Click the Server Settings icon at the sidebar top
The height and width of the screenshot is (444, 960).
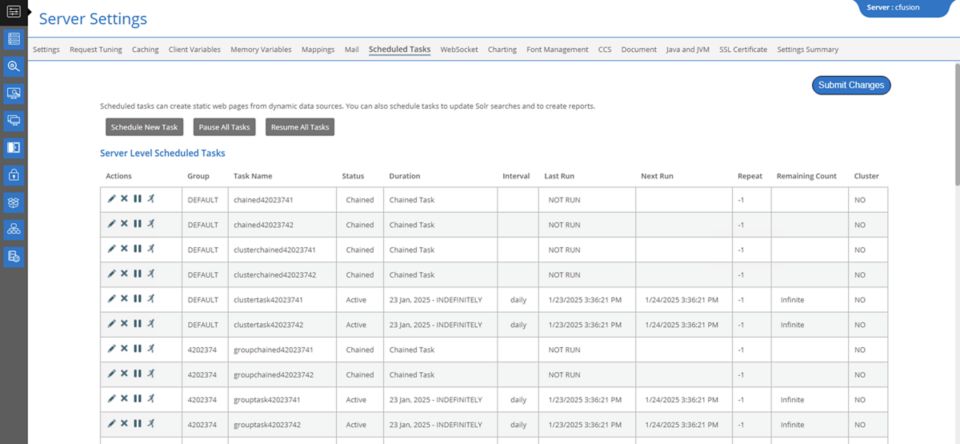point(14,39)
